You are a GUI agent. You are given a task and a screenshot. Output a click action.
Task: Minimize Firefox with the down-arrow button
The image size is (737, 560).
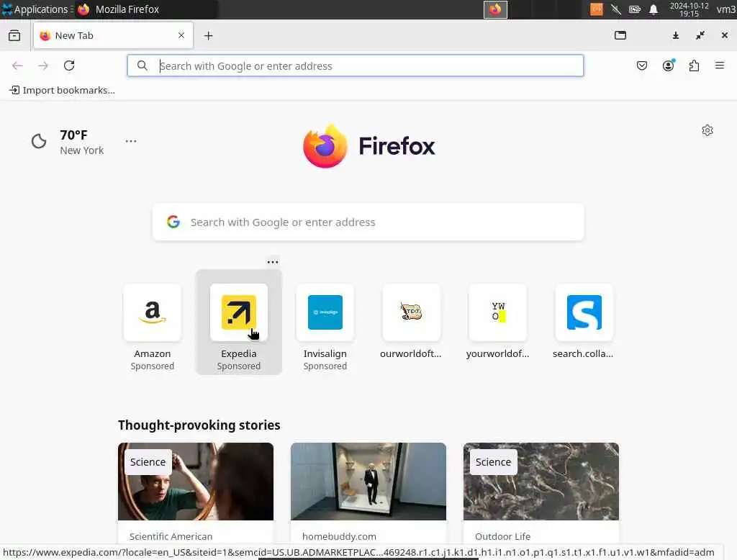point(676,35)
